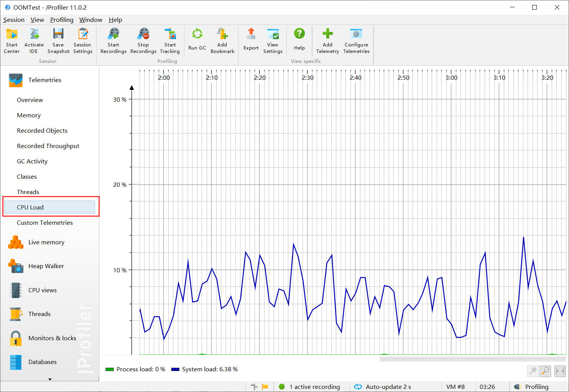This screenshot has width=569, height=392.
Task: Click the green Process load legend swatch
Action: point(110,369)
